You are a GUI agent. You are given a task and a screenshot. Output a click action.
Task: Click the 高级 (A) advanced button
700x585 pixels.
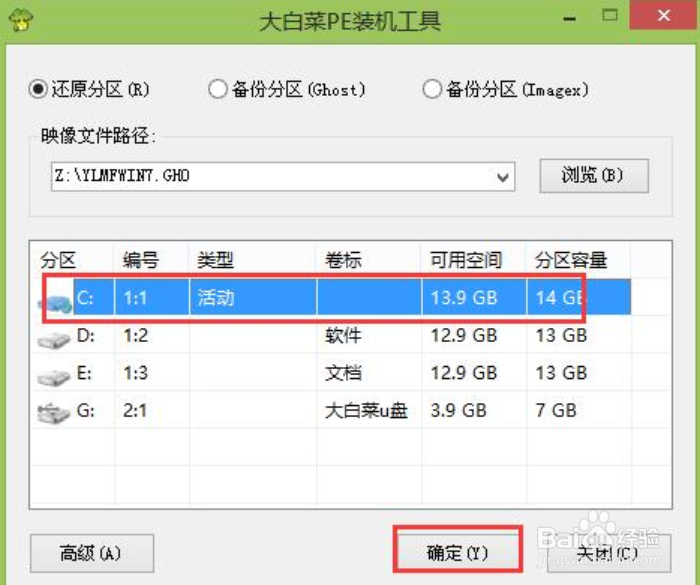(92, 553)
